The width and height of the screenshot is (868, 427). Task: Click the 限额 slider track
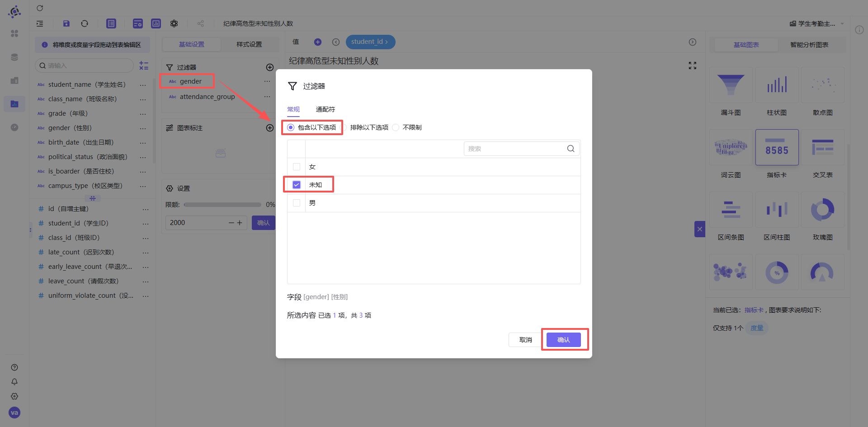[x=222, y=205]
